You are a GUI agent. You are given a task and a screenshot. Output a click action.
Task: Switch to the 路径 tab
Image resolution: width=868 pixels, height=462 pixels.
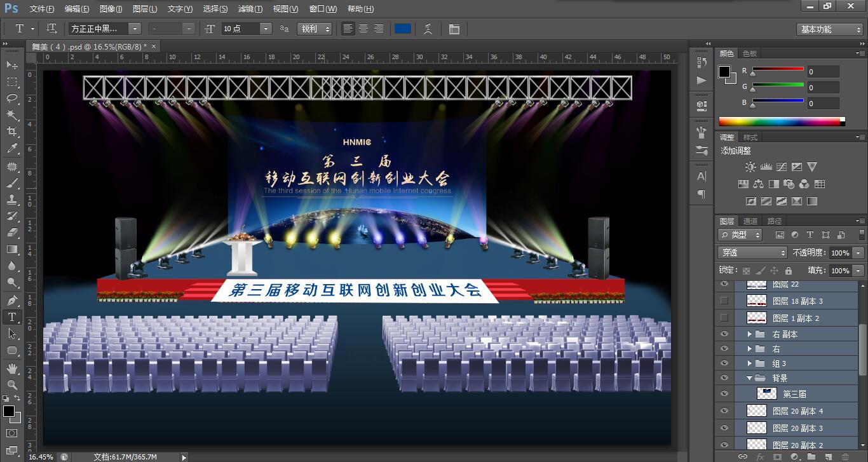click(775, 221)
